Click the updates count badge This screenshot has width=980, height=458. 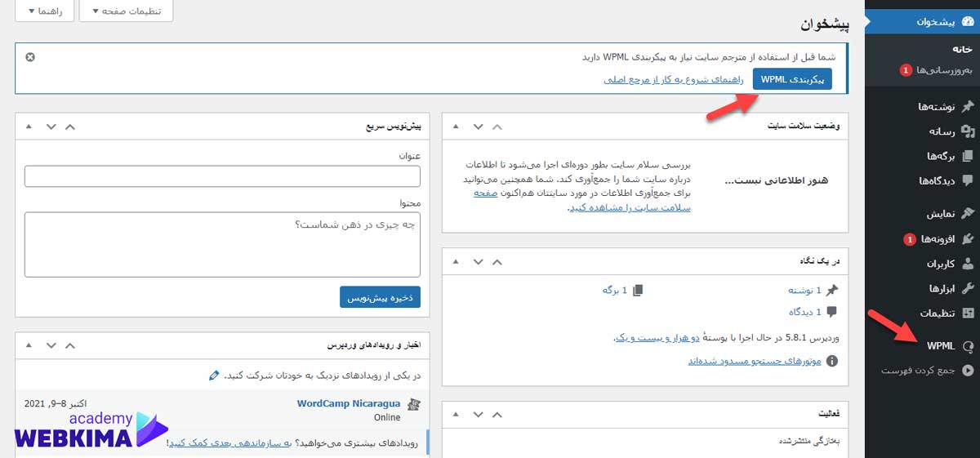click(906, 70)
